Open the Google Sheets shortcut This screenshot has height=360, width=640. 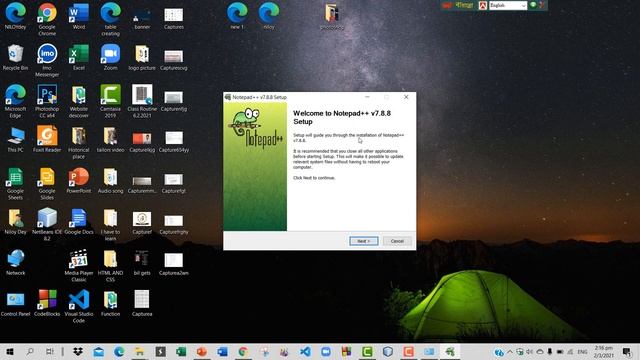pos(16,184)
